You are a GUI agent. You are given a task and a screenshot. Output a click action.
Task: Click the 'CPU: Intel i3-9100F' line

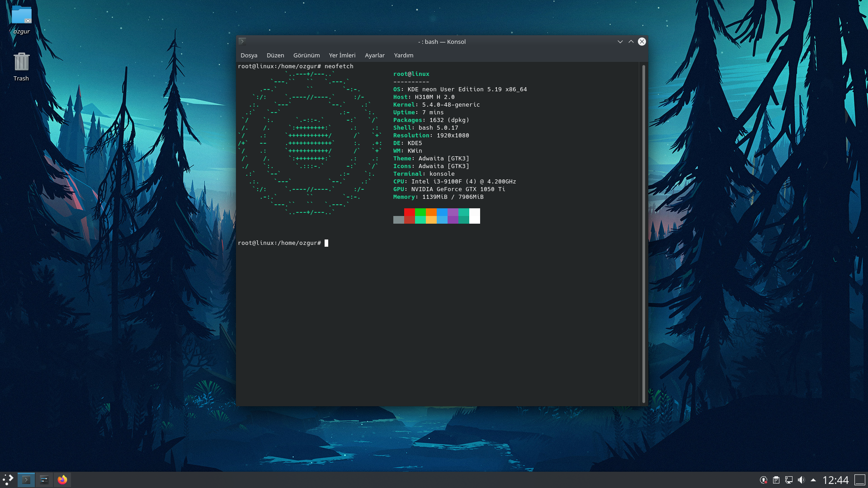(x=455, y=182)
